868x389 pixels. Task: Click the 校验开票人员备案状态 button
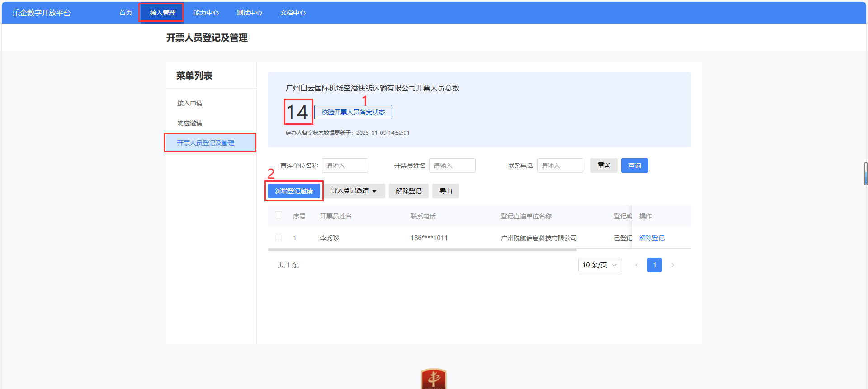[353, 112]
